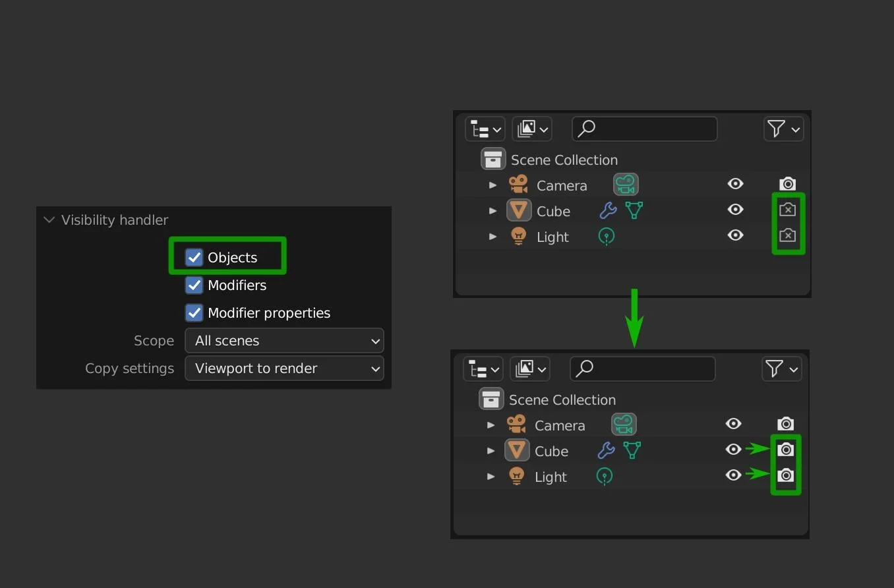
Task: Click the orange Light bulb icon in lower outliner
Action: pyautogui.click(x=516, y=476)
